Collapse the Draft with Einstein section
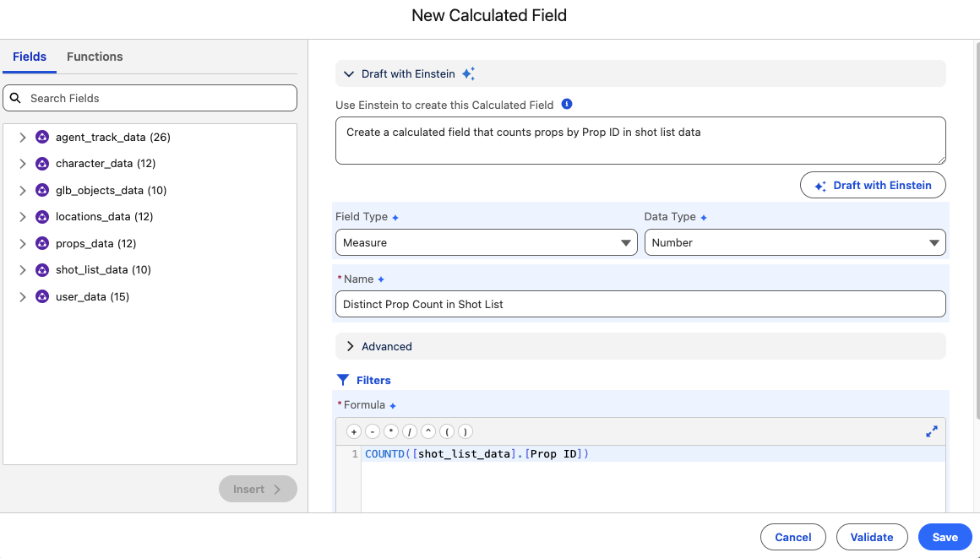980x558 pixels. [349, 73]
